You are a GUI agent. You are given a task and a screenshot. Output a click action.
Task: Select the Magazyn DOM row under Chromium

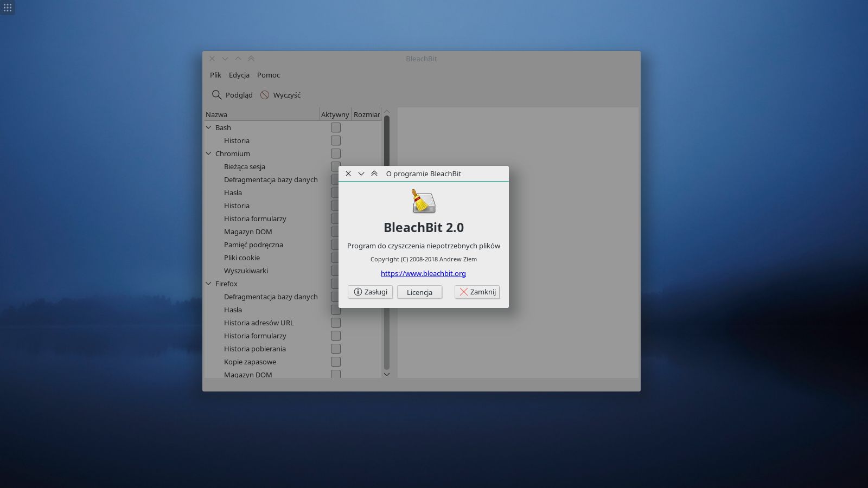[x=248, y=232]
